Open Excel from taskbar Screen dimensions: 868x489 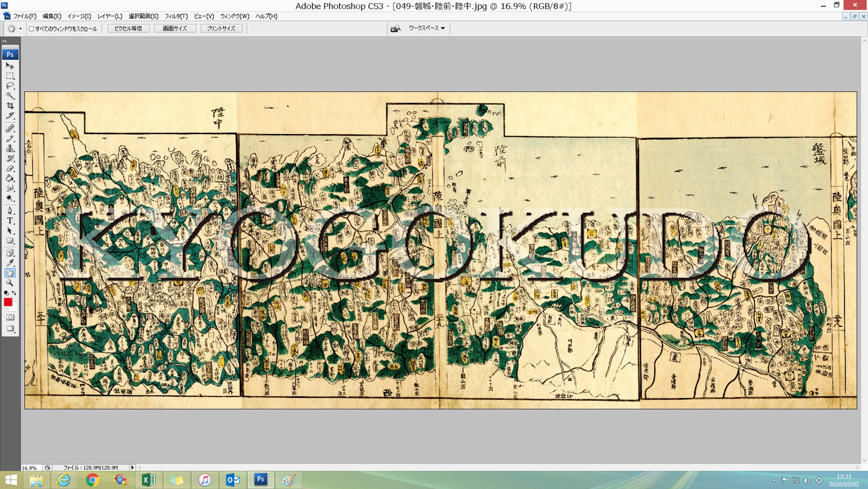point(149,480)
